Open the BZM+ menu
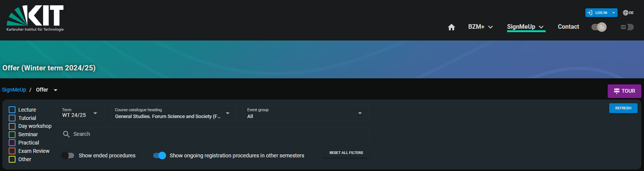 [480, 27]
